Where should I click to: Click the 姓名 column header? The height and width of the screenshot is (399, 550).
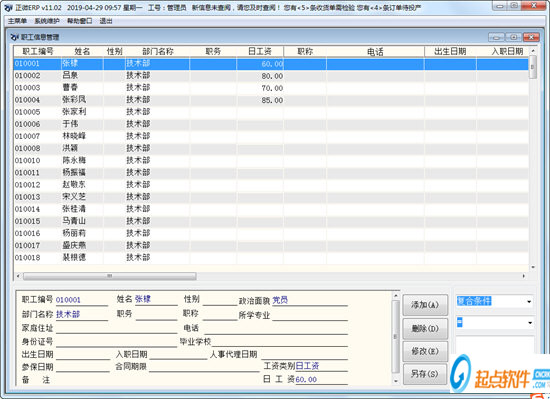(82, 52)
